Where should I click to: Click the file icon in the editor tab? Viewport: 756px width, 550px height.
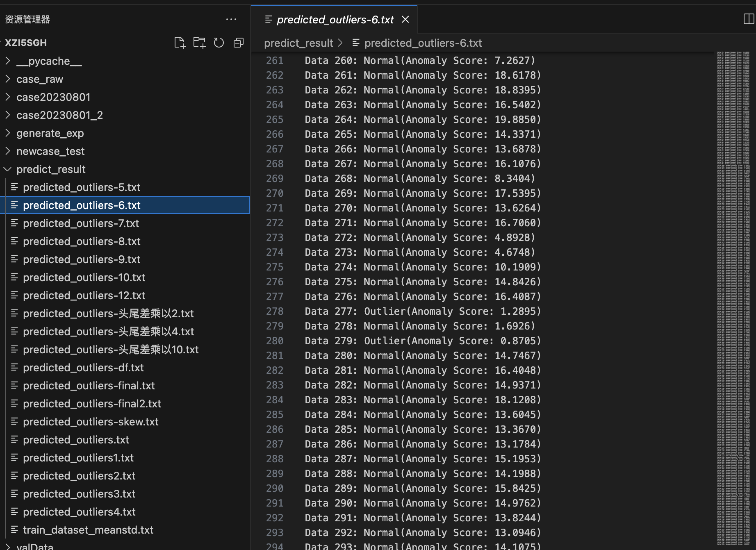click(269, 19)
